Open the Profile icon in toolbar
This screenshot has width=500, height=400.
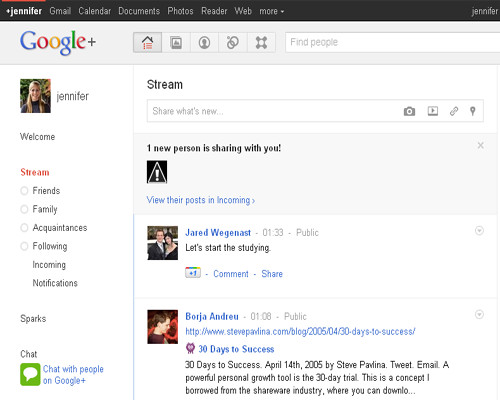tap(204, 42)
